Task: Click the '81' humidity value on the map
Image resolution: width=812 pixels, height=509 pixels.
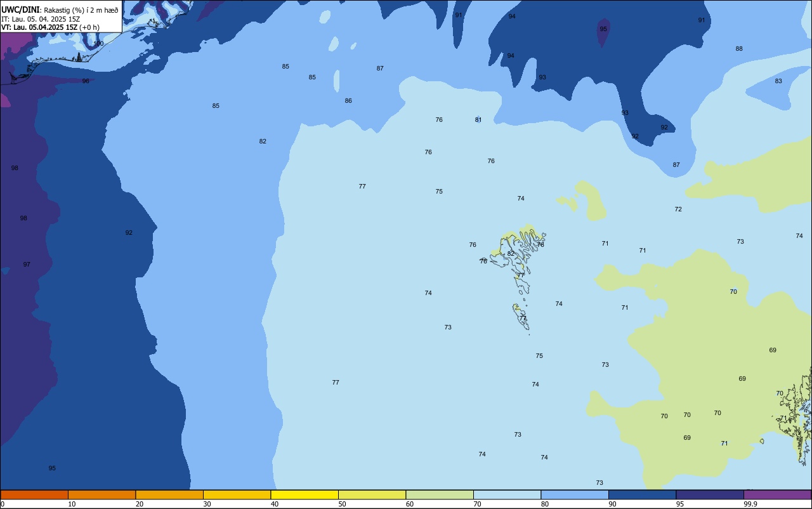Action: click(x=478, y=120)
